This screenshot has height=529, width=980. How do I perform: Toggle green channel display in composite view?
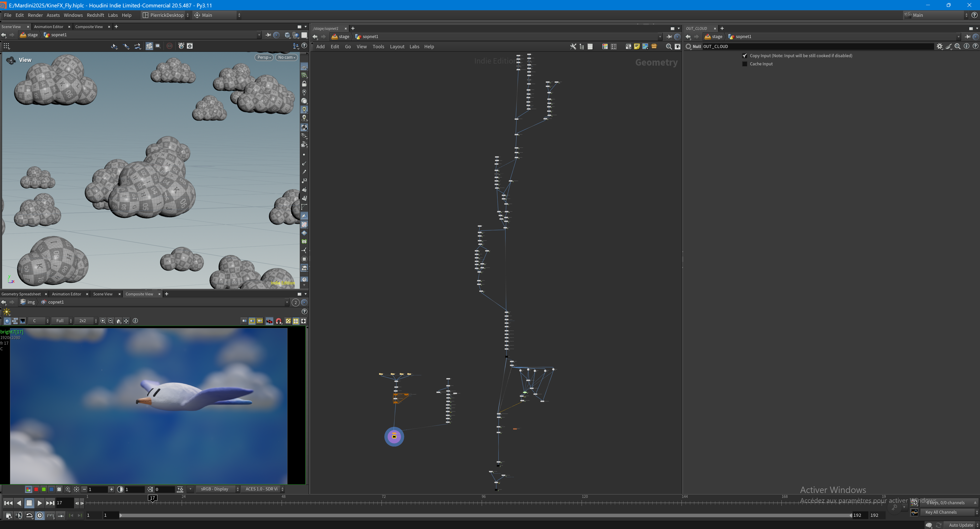pos(44,489)
